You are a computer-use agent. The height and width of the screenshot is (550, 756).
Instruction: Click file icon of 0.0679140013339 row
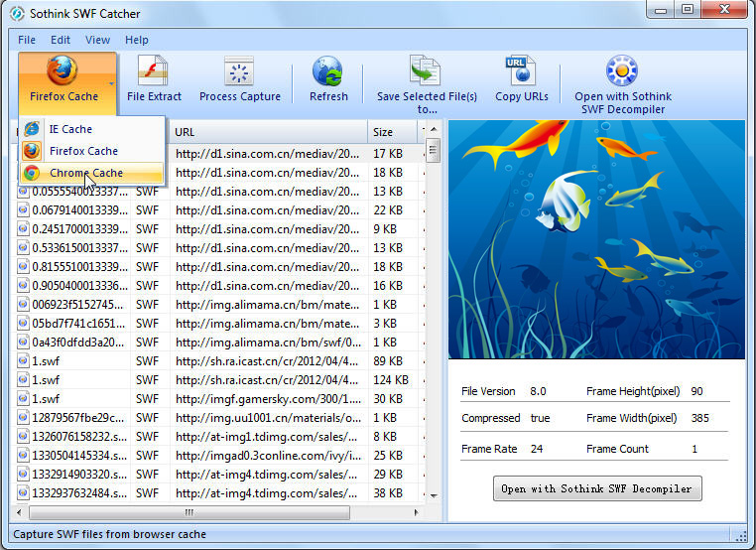tap(23, 210)
